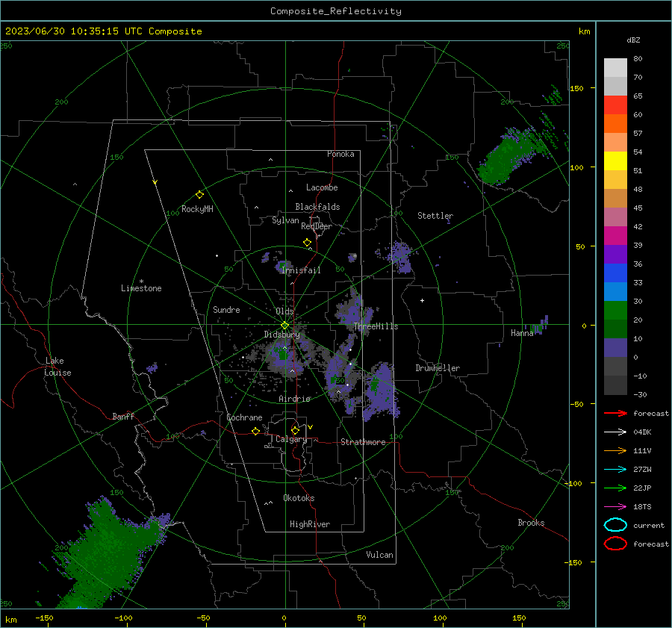
Task: Pick the slate purple 10-0 dBZ swatch
Action: point(615,348)
